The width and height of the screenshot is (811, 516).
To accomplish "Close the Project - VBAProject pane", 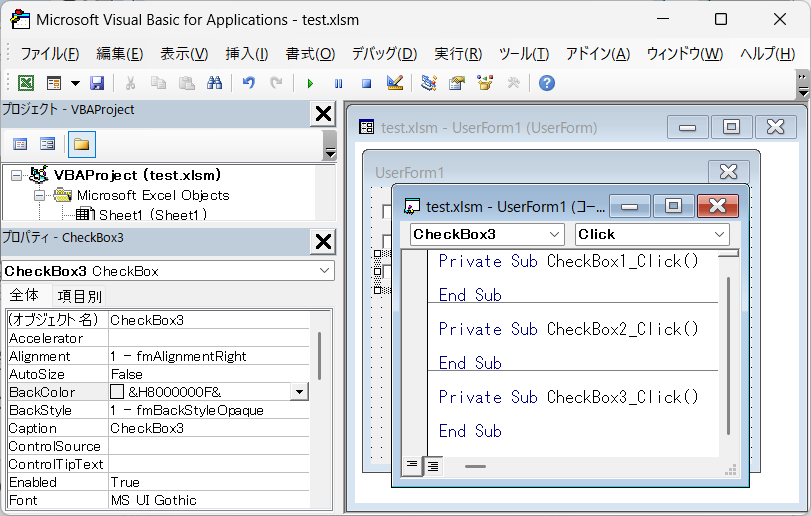I will [x=323, y=113].
